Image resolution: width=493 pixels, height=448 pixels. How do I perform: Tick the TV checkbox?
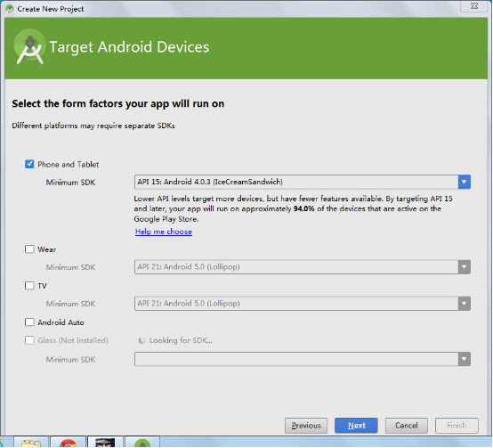tap(29, 285)
